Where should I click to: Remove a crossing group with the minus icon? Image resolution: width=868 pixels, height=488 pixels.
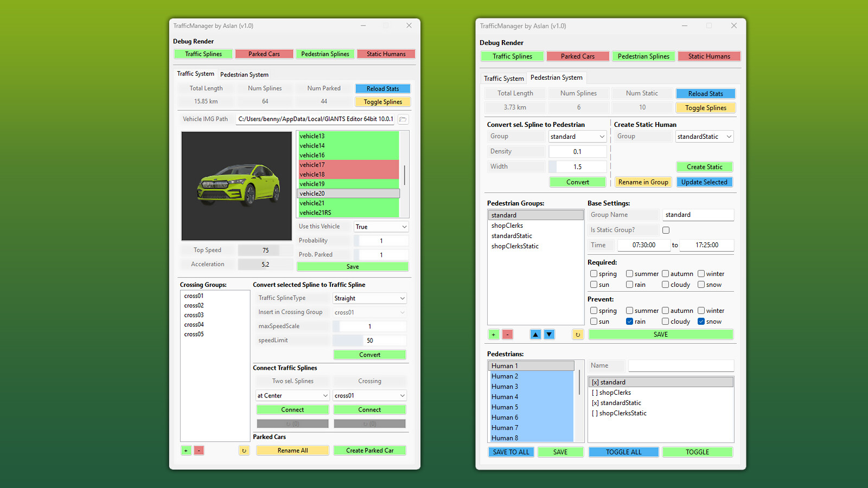coord(199,450)
